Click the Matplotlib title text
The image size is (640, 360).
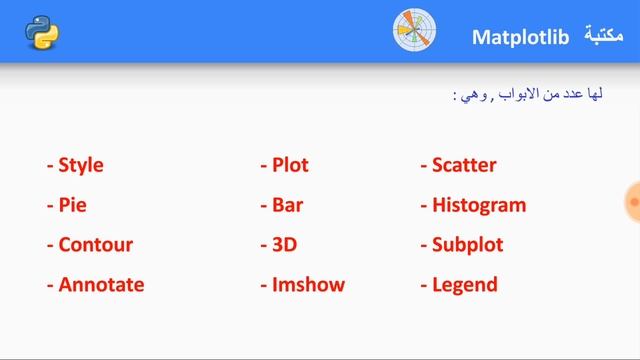[520, 38]
